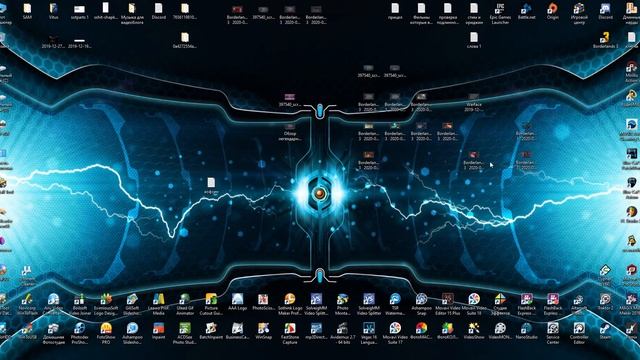The width and height of the screenshot is (640, 360).
Task: Select the стихи и придумки document
Action: (x=474, y=14)
